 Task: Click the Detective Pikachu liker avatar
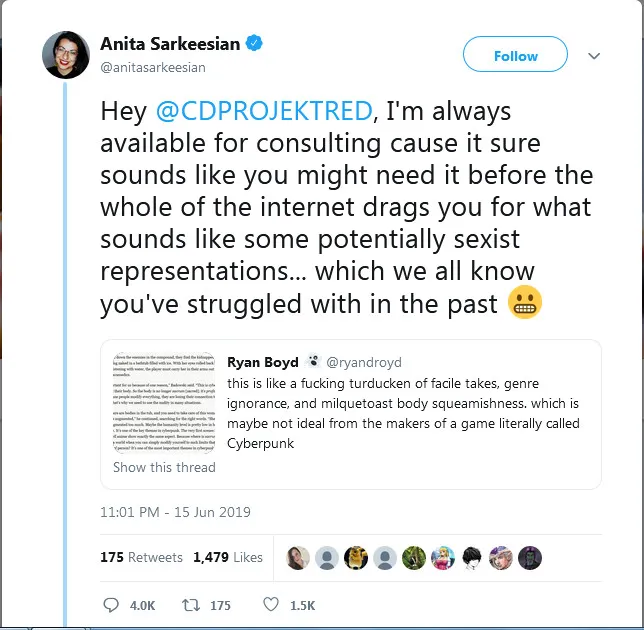point(355,558)
